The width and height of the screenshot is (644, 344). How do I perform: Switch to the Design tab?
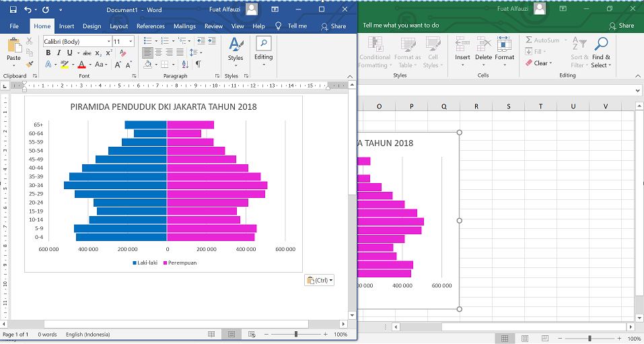92,26
